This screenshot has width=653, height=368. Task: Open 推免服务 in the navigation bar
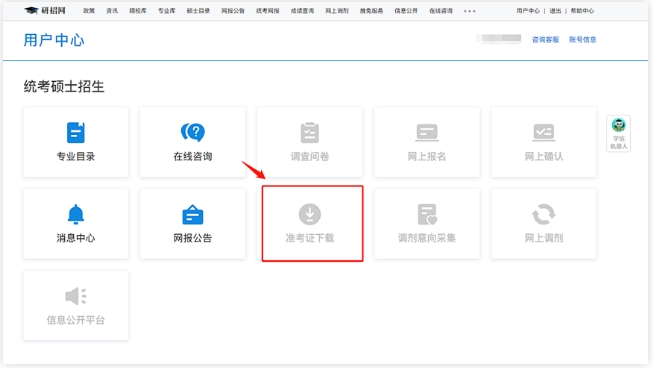pos(371,11)
